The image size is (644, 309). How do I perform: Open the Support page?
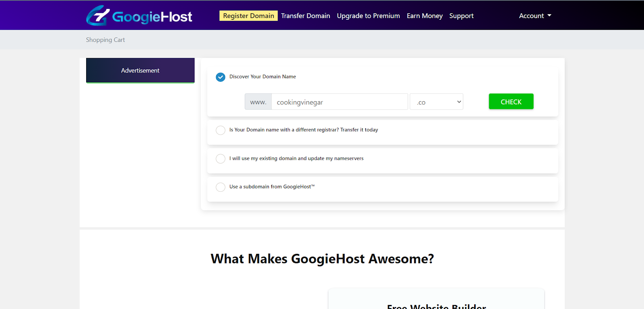(461, 16)
